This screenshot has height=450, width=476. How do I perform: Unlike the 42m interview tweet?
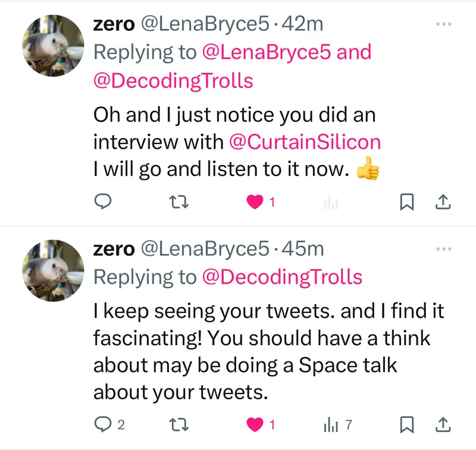tap(255, 202)
